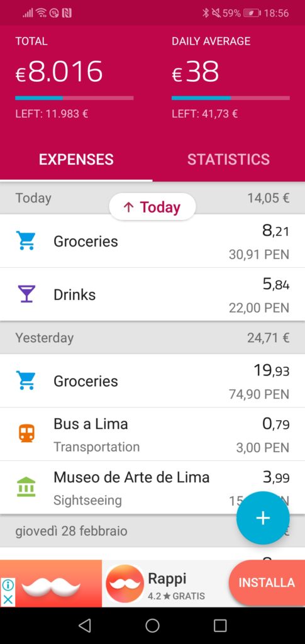Switch to the STATISTICS tab
This screenshot has width=305, height=644.
(x=229, y=159)
